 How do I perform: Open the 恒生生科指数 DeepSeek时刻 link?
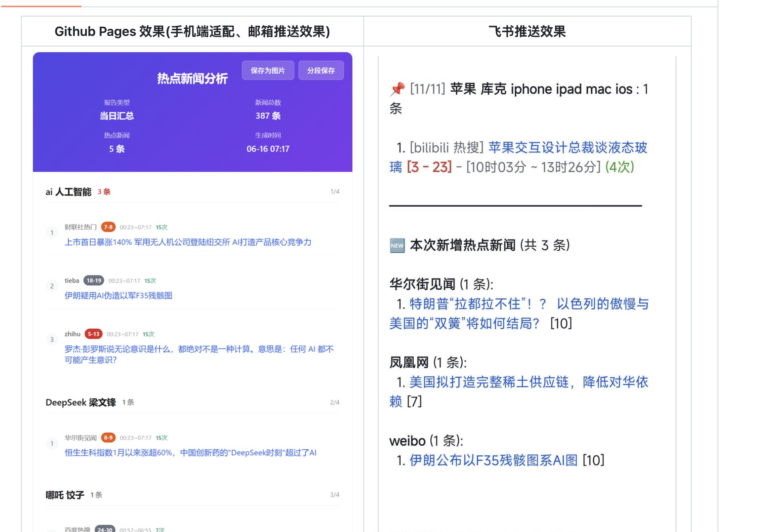(x=190, y=453)
